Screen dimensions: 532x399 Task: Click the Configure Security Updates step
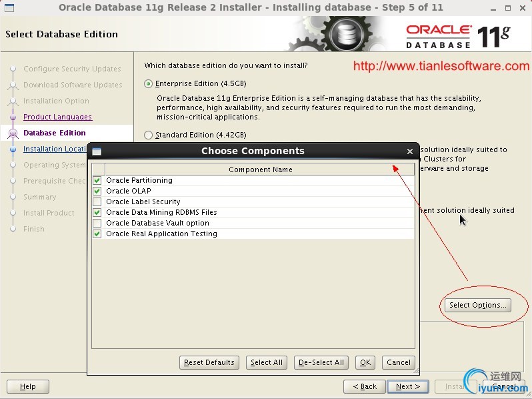(x=72, y=69)
